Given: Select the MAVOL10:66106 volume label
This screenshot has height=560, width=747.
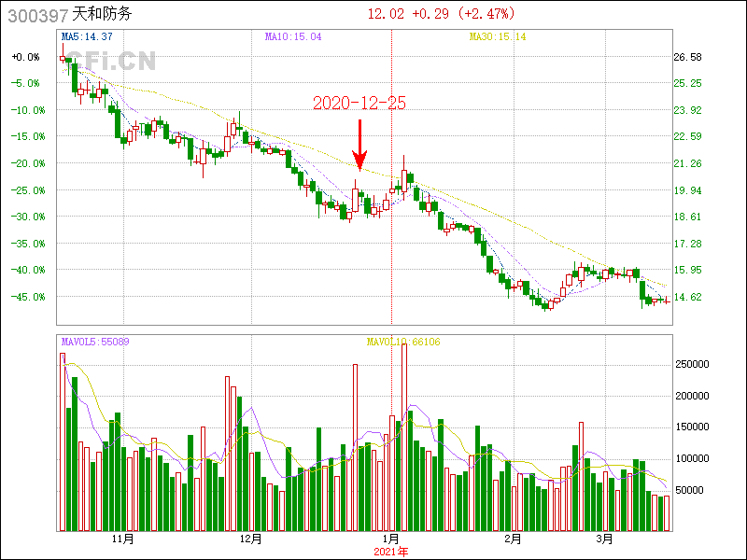Looking at the screenshot, I should [403, 343].
